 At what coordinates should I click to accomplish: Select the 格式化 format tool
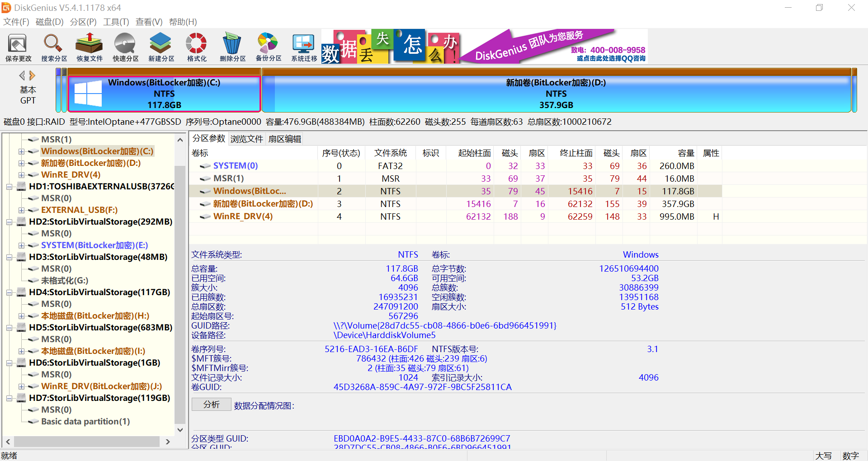point(196,47)
